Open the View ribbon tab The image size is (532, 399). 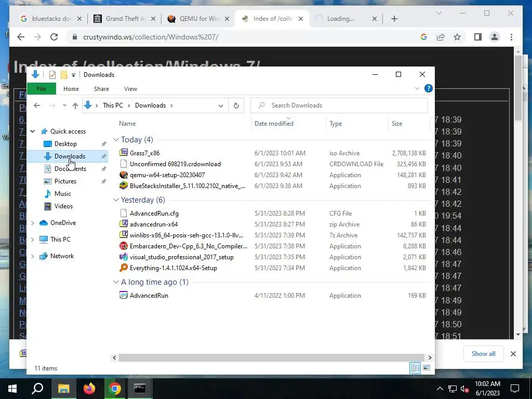(x=130, y=89)
